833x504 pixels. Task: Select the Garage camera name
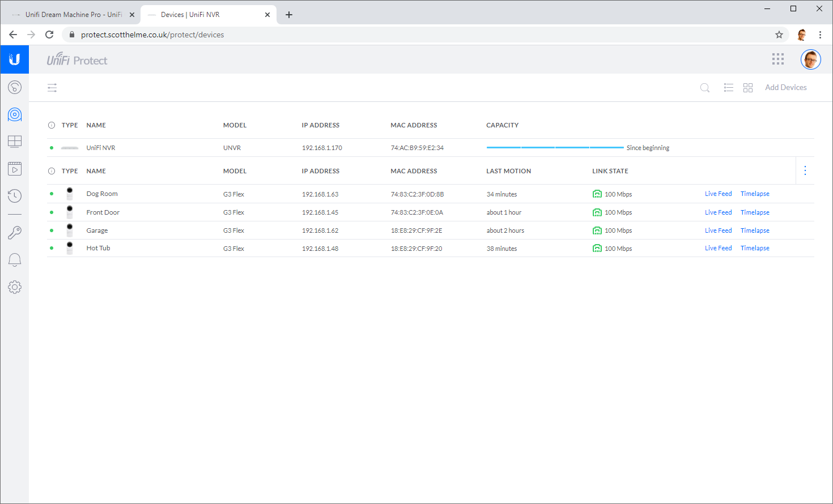(x=97, y=230)
